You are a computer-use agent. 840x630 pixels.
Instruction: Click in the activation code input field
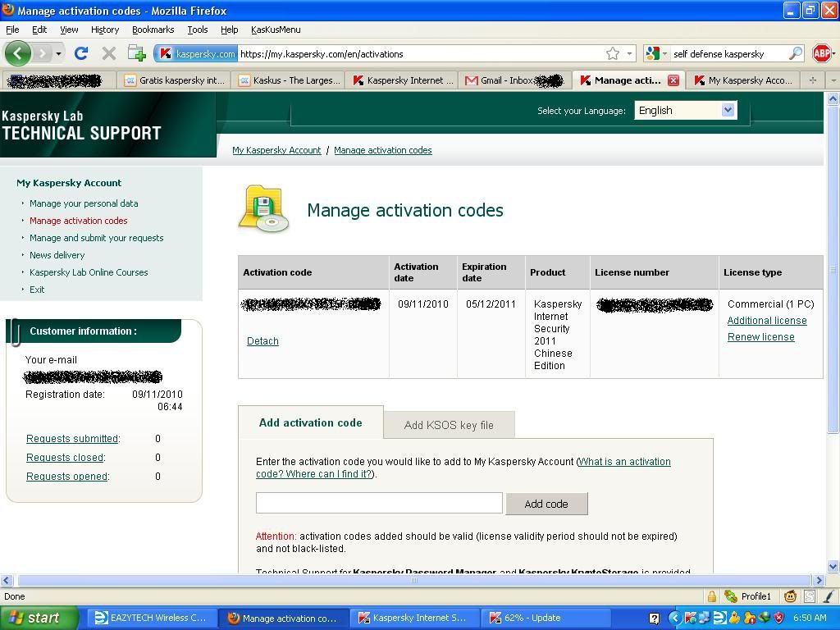(379, 503)
